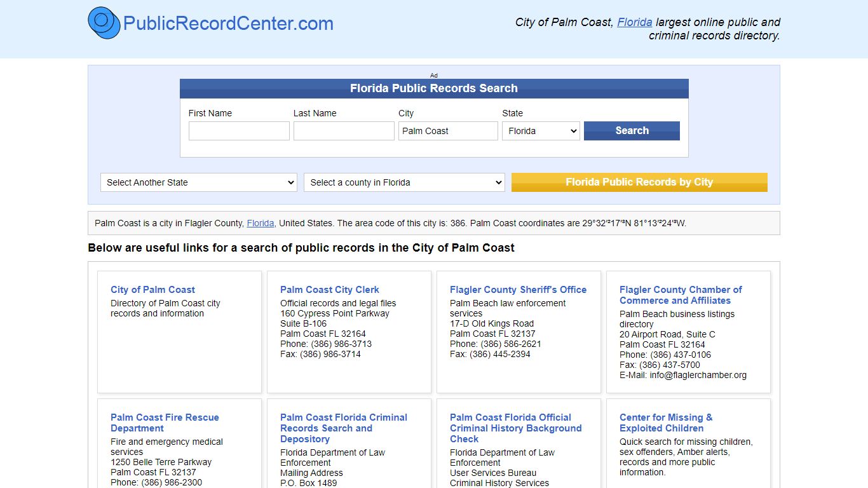868x488 pixels.
Task: Open Palm Coast Official Criminal History Background link
Action: [516, 428]
